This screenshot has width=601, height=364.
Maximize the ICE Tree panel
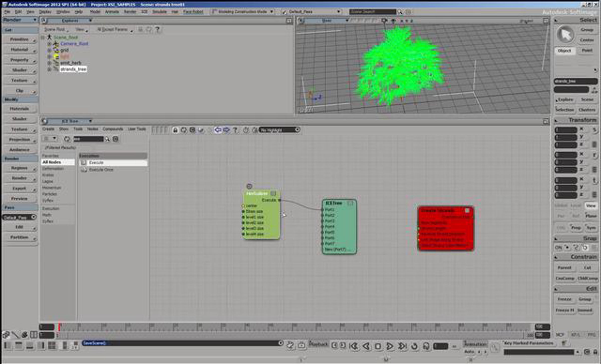546,122
